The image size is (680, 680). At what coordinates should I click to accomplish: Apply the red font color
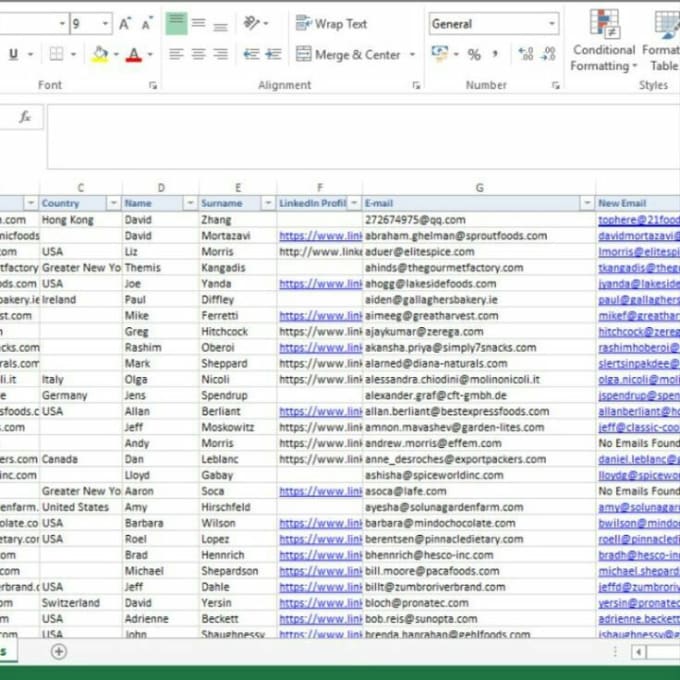(x=134, y=54)
